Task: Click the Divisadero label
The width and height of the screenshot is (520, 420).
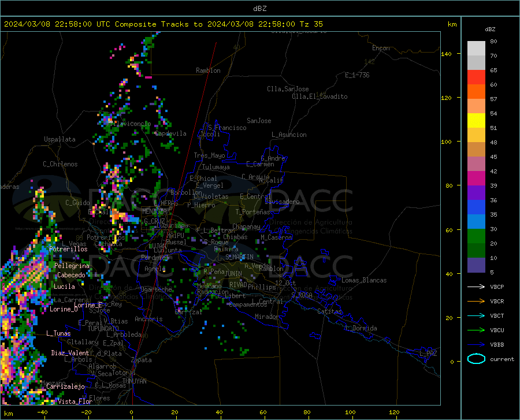Action: point(282,202)
